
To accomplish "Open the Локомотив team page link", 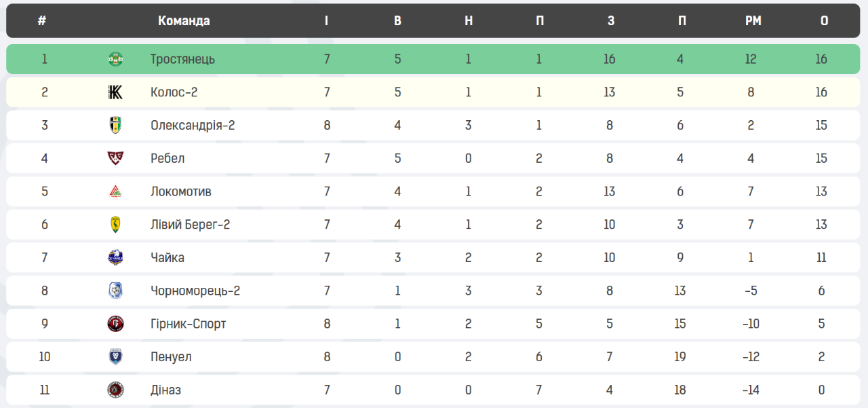I will point(180,191).
